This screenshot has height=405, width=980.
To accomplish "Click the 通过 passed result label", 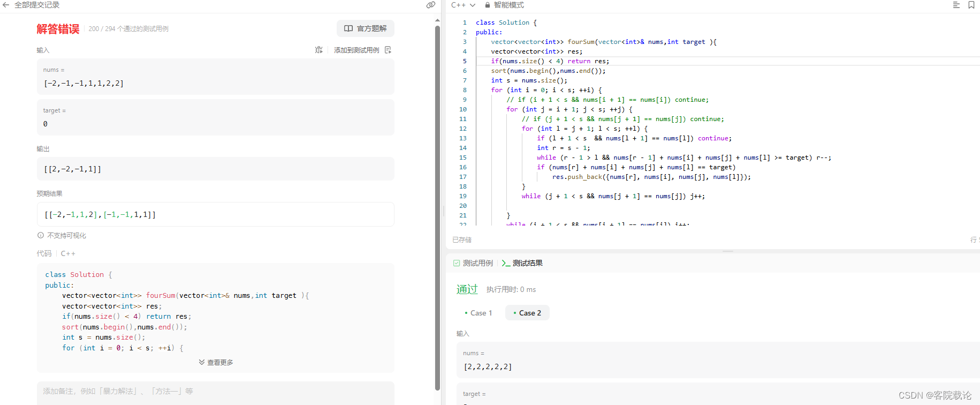I will 467,289.
